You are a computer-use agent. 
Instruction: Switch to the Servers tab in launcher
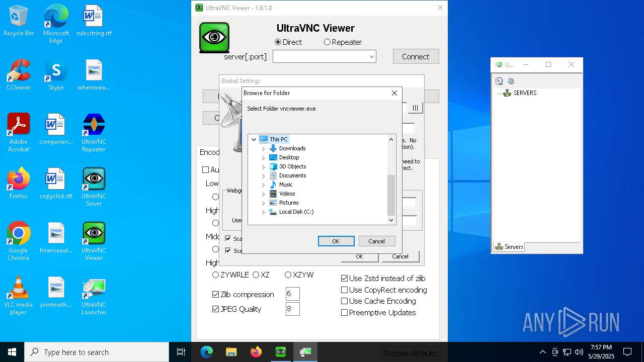(509, 247)
